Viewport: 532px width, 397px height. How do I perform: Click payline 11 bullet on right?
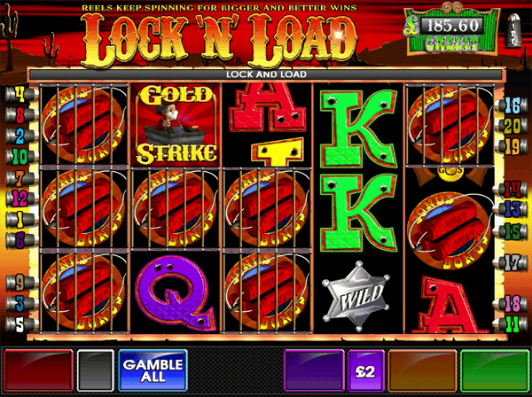tap(511, 324)
